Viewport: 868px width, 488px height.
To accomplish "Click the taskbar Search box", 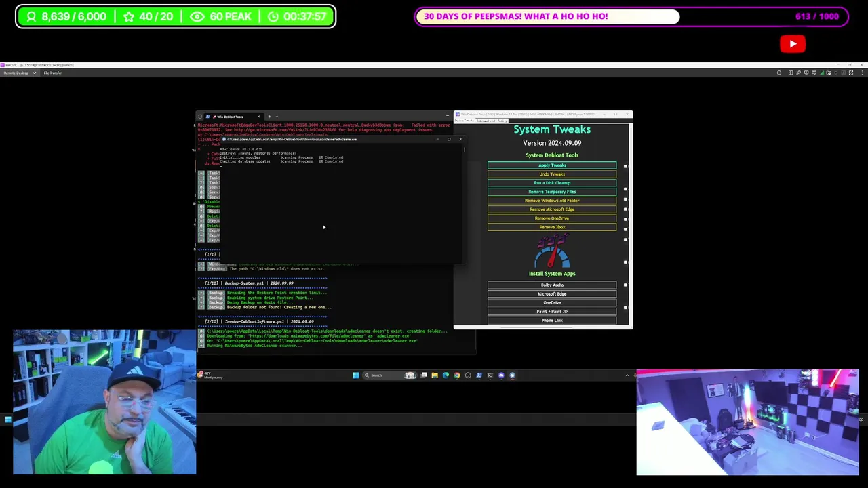I will pos(389,375).
